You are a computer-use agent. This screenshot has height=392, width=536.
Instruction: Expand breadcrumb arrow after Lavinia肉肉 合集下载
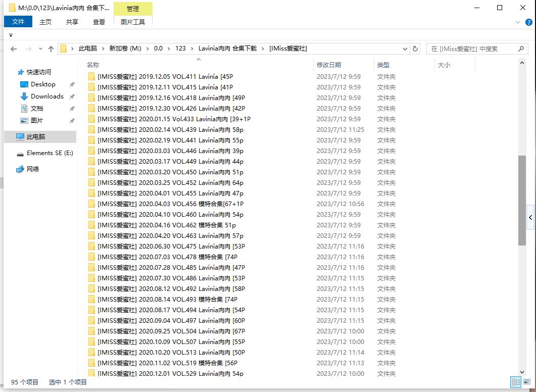pyautogui.click(x=263, y=48)
